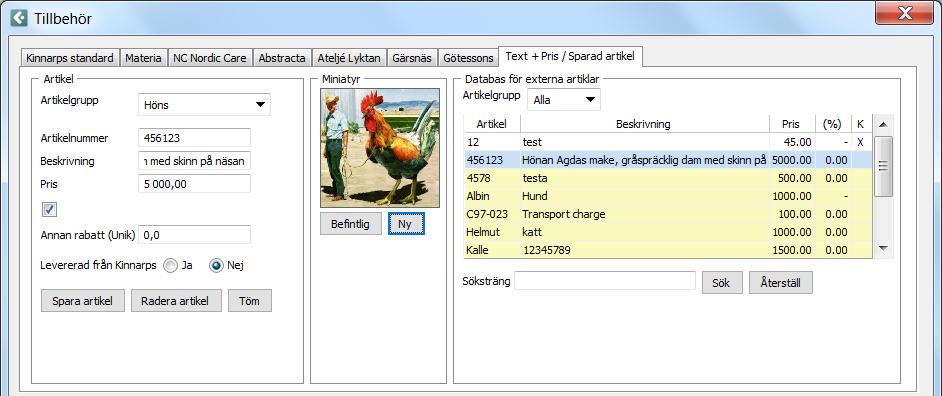Click the Söksträng search field
The image size is (942, 396).
tap(605, 281)
